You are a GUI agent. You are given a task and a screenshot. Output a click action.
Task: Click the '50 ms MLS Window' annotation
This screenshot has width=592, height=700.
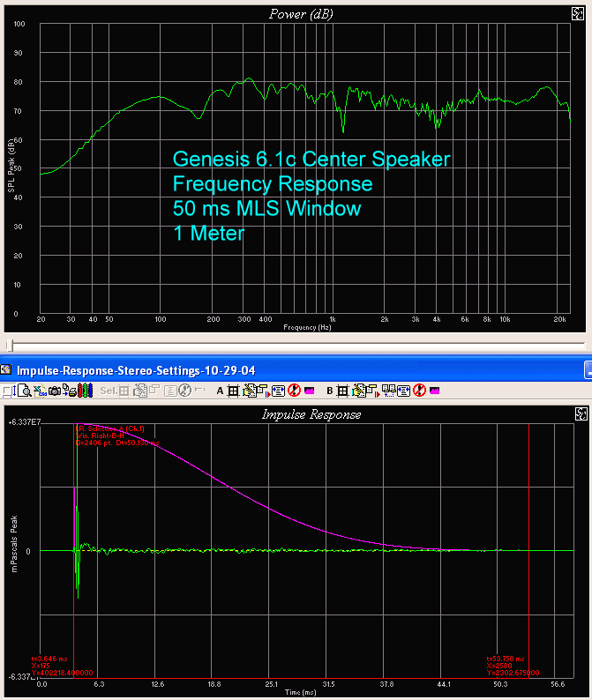click(x=266, y=208)
